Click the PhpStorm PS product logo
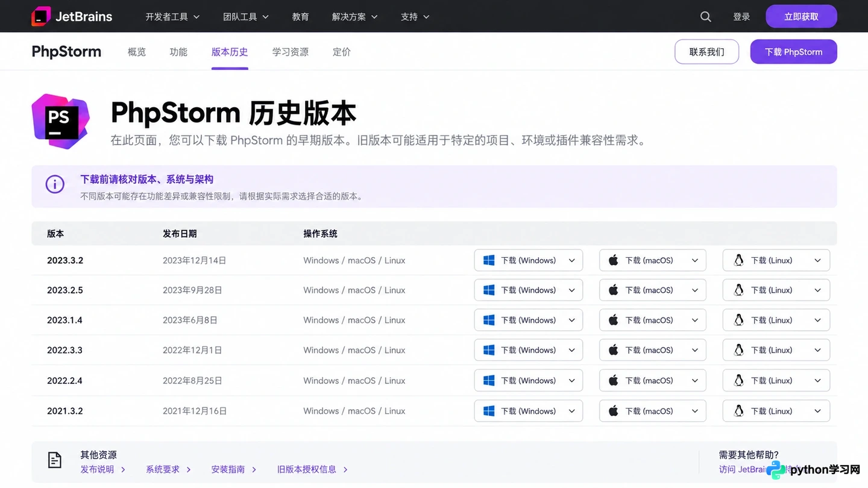This screenshot has width=868, height=488. (x=60, y=121)
